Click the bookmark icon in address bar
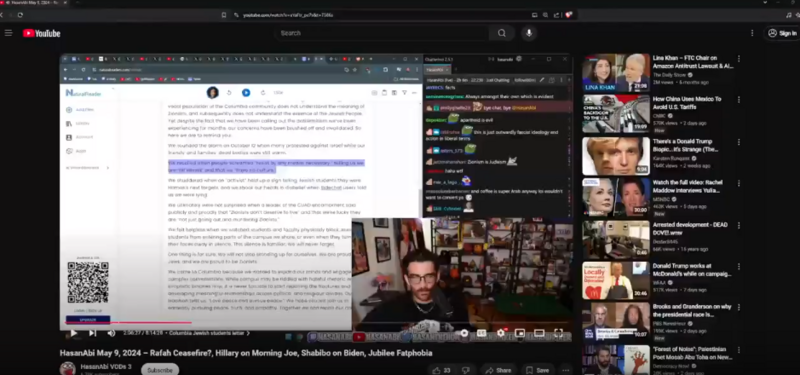The height and width of the screenshot is (375, 800). click(x=224, y=15)
